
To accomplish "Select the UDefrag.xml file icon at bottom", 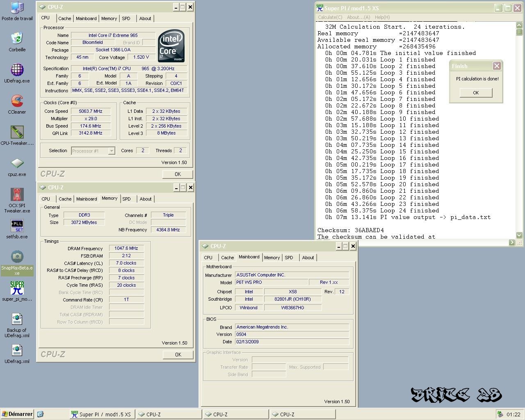I will coord(17,350).
